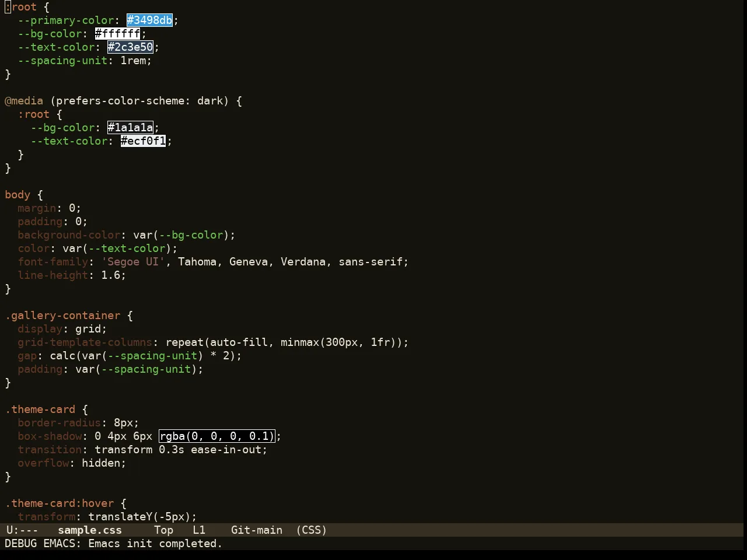Click the 'padding' property under body
This screenshot has width=747, height=560.
point(40,222)
